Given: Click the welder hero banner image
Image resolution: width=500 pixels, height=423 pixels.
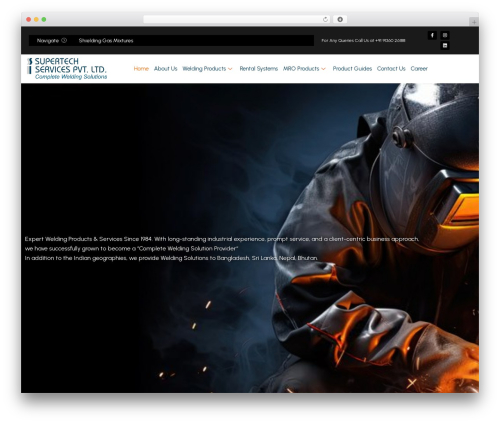Looking at the screenshot, I should (250, 238).
